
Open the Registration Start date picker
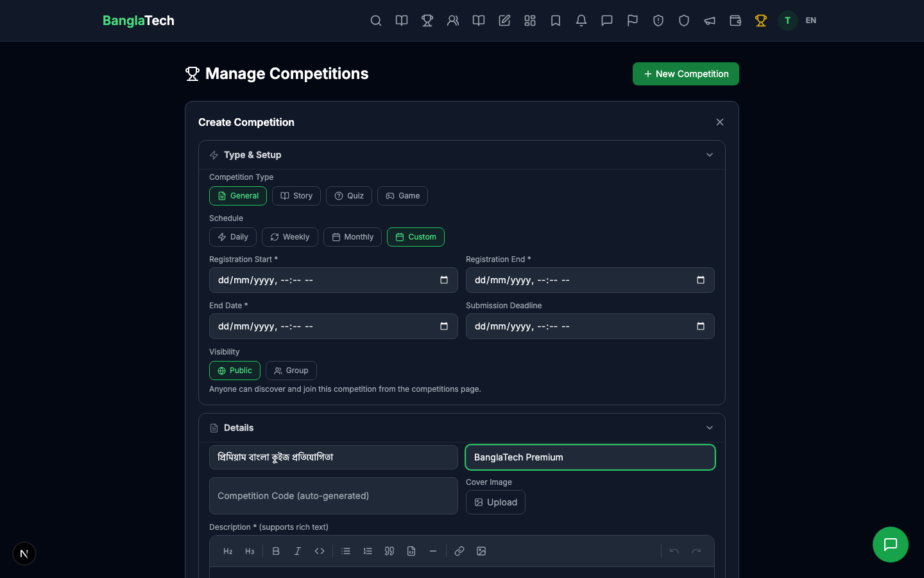tap(443, 280)
